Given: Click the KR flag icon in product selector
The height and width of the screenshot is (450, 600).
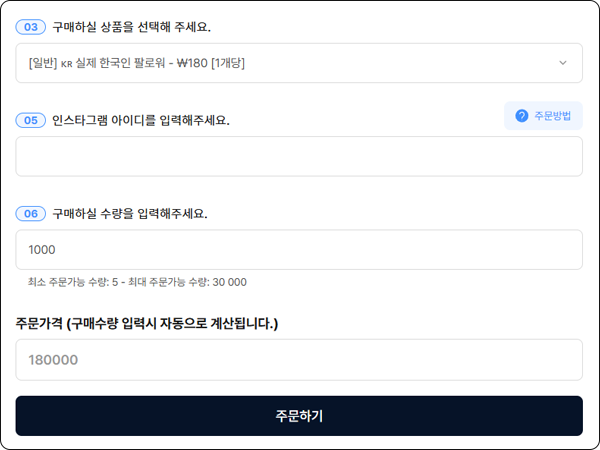Looking at the screenshot, I should 67,63.
